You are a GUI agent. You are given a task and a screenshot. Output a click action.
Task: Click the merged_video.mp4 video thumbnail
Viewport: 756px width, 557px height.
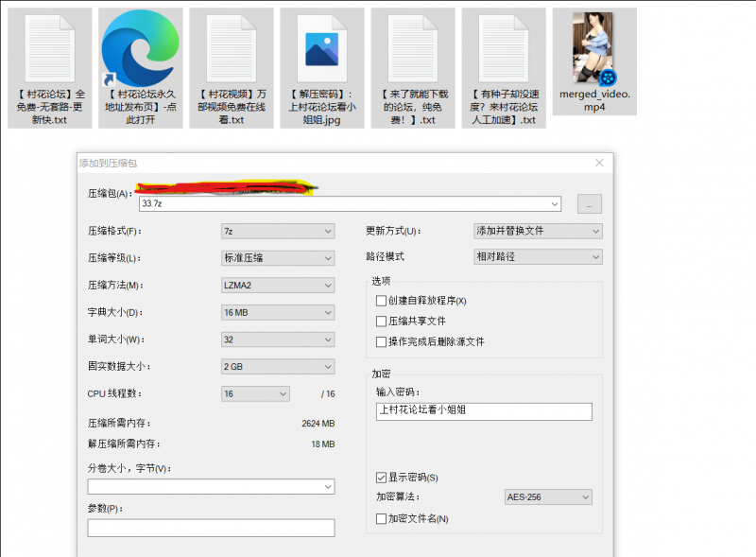coord(594,47)
